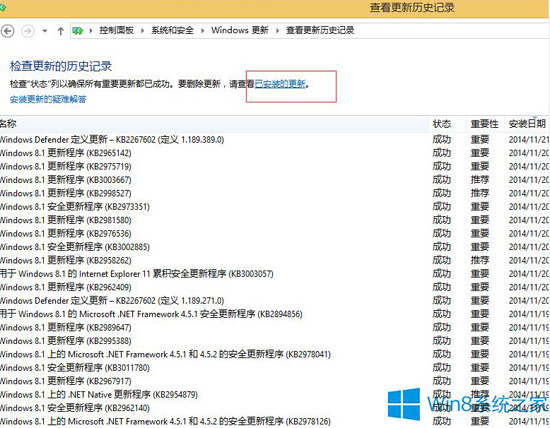The width and height of the screenshot is (550, 428).
Task: Select the KB2965142 update row
Action: (x=275, y=153)
